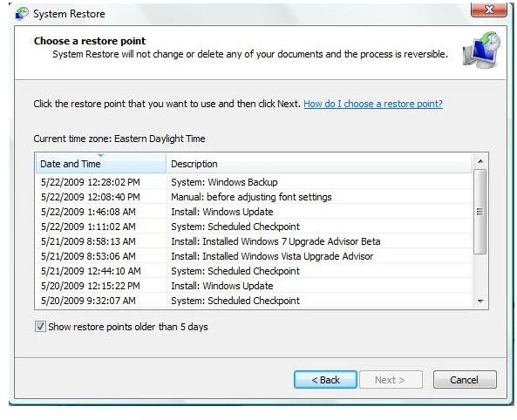Click the restore point list scrollbar thumb
This screenshot has width=517, height=420.
pyautogui.click(x=480, y=212)
